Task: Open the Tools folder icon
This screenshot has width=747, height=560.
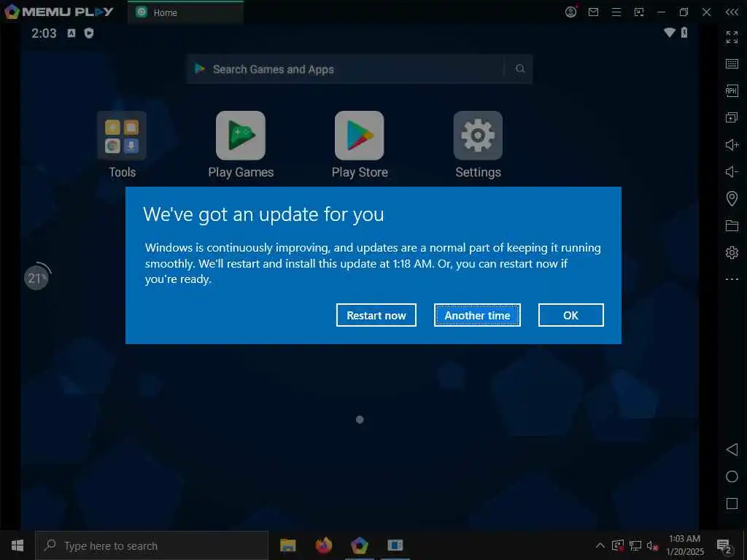Action: coord(122,136)
